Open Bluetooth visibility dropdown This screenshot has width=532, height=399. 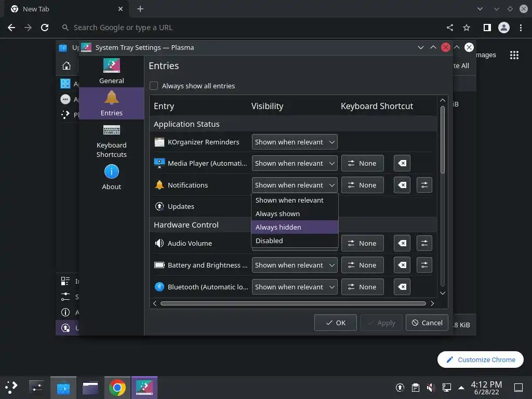click(295, 287)
